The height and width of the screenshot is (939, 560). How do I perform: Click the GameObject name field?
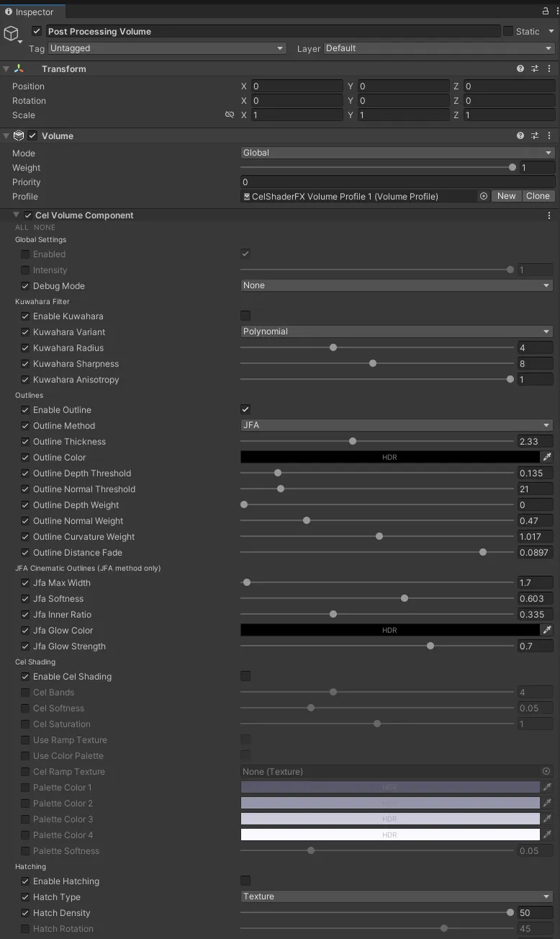[x=273, y=32]
